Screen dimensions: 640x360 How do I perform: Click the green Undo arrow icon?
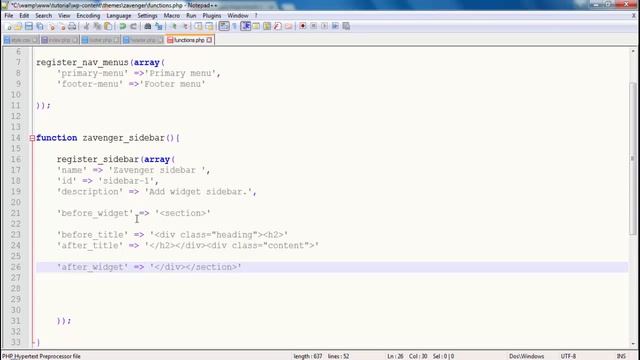point(122,27)
